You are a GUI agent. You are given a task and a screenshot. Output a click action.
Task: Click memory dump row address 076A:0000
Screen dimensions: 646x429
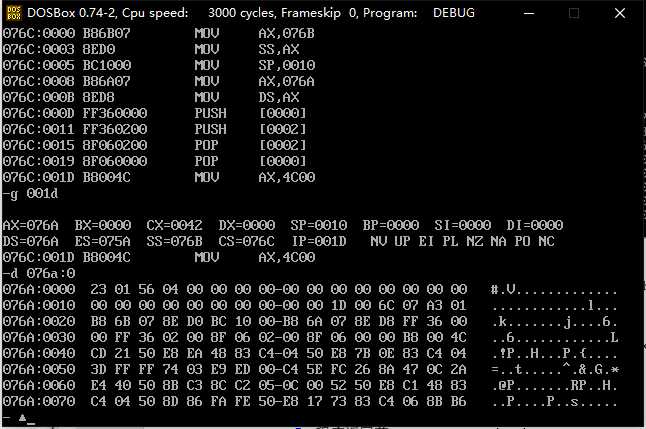point(39,289)
